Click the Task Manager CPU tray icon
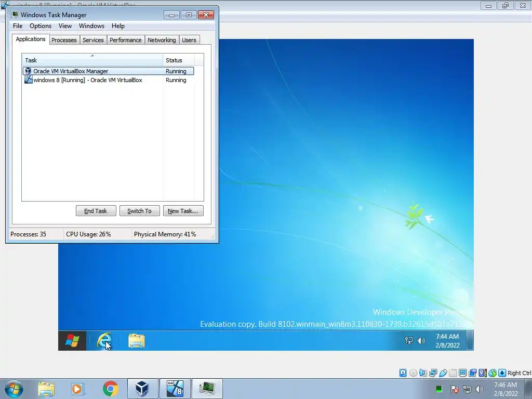The width and height of the screenshot is (532, 399). [x=438, y=389]
